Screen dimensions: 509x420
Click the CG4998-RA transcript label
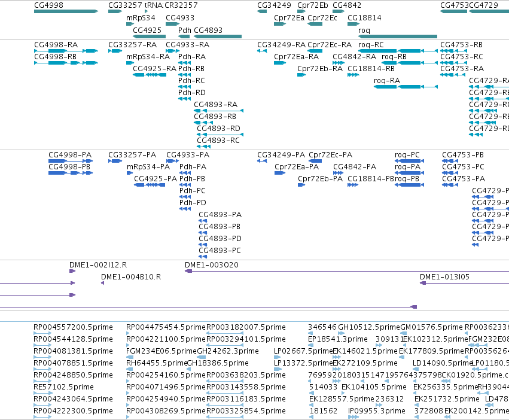(x=56, y=44)
